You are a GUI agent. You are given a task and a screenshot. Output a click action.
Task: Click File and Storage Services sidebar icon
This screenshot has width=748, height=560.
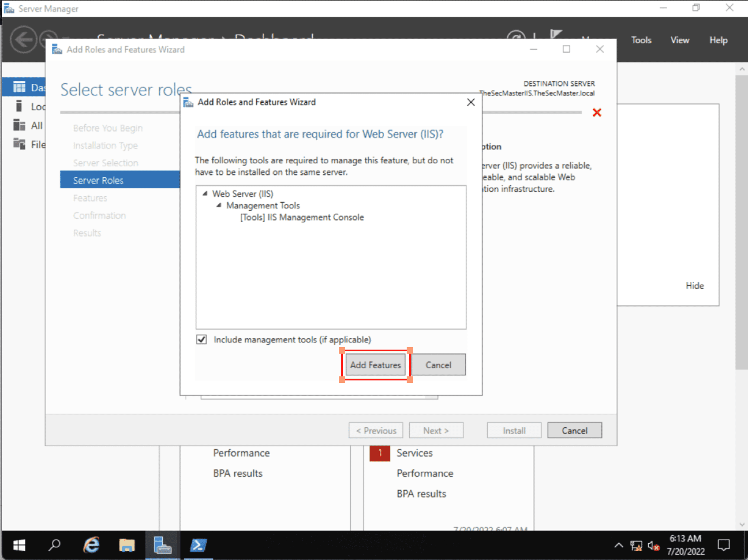pyautogui.click(x=19, y=144)
